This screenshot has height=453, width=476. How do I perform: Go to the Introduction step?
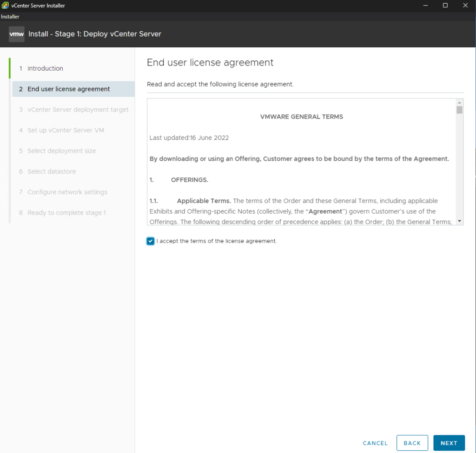45,68
